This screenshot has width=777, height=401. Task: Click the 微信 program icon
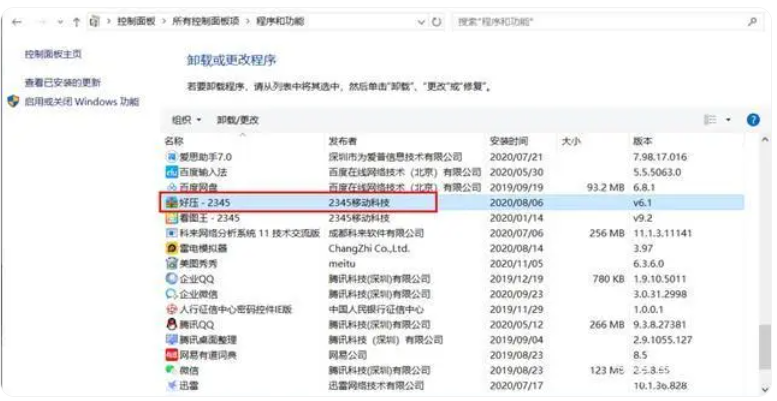[x=171, y=370]
